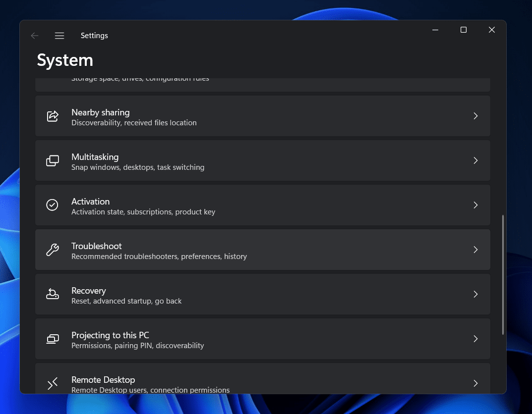Image resolution: width=532 pixels, height=414 pixels.
Task: Click the Remote Desktop arrows icon
Action: [52, 383]
